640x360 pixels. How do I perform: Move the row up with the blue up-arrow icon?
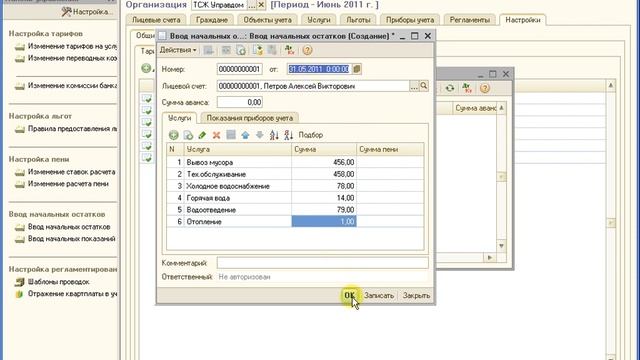[245, 135]
